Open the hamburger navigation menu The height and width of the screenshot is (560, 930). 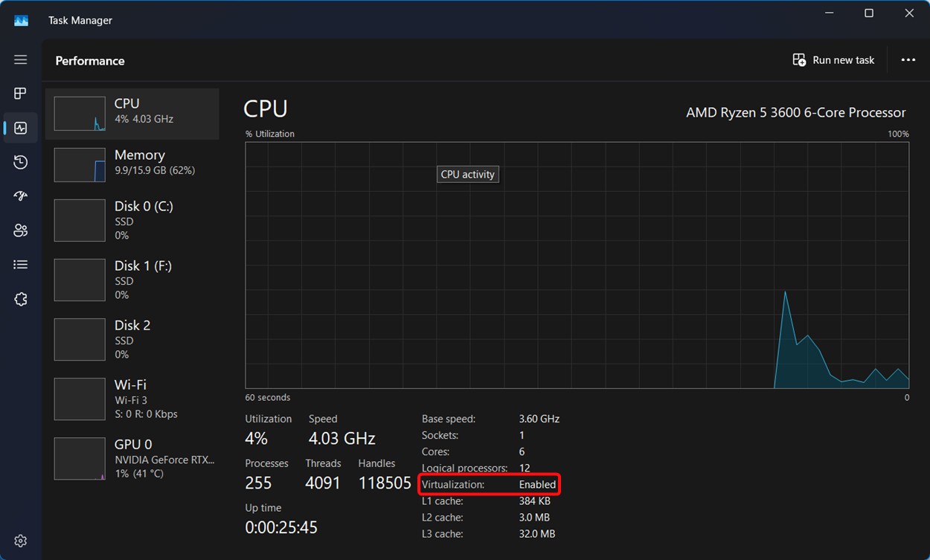click(x=21, y=59)
